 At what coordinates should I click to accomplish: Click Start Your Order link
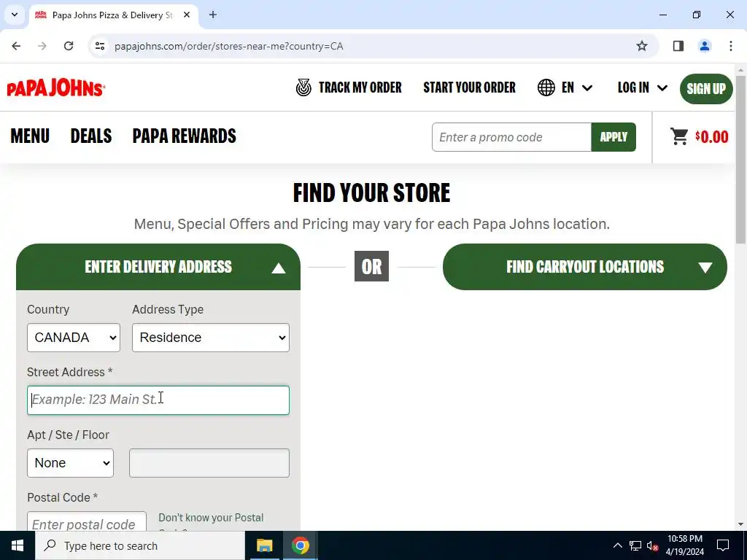(x=469, y=87)
